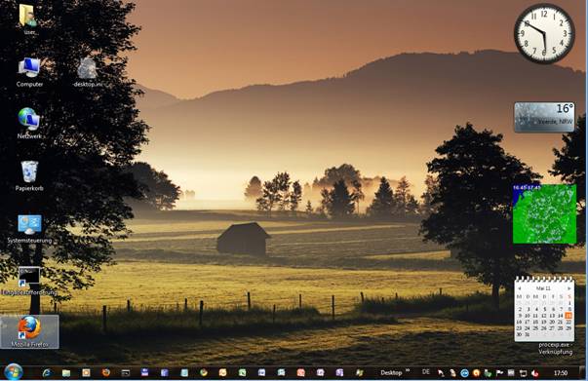Click the analog clock gadget
Image resolution: width=588 pixels, height=381 pixels.
544,33
